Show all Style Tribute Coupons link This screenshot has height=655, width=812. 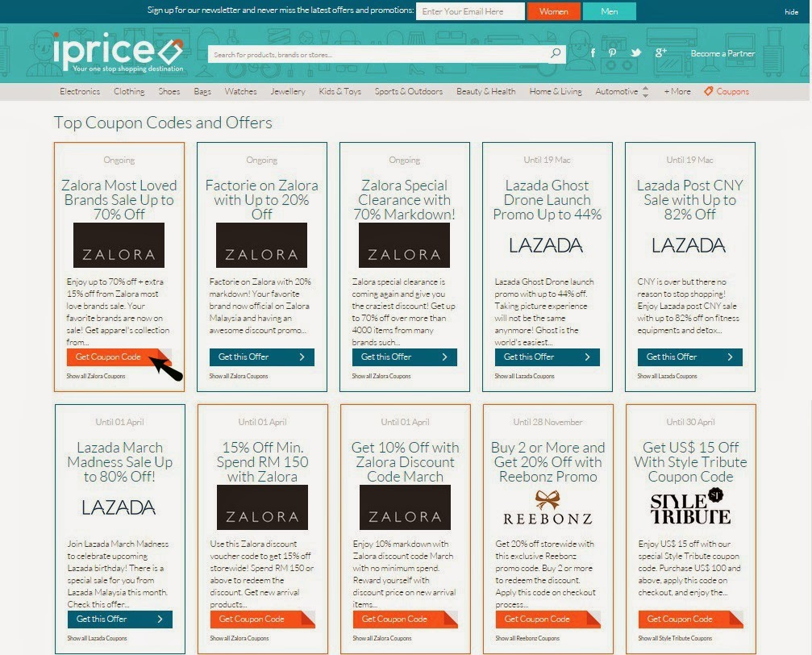coord(675,638)
